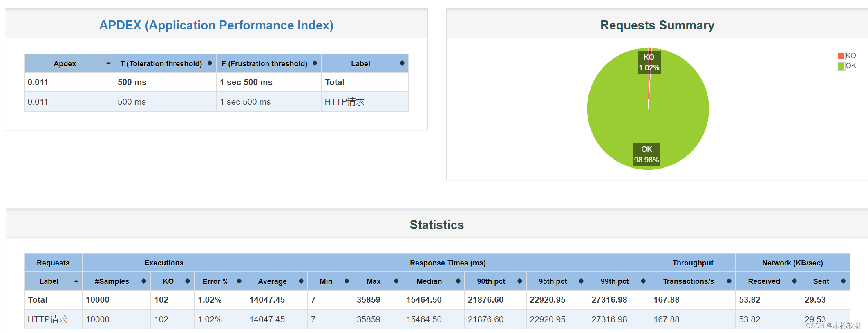
Task: Select 1.02% error in Total row
Action: [210, 300]
